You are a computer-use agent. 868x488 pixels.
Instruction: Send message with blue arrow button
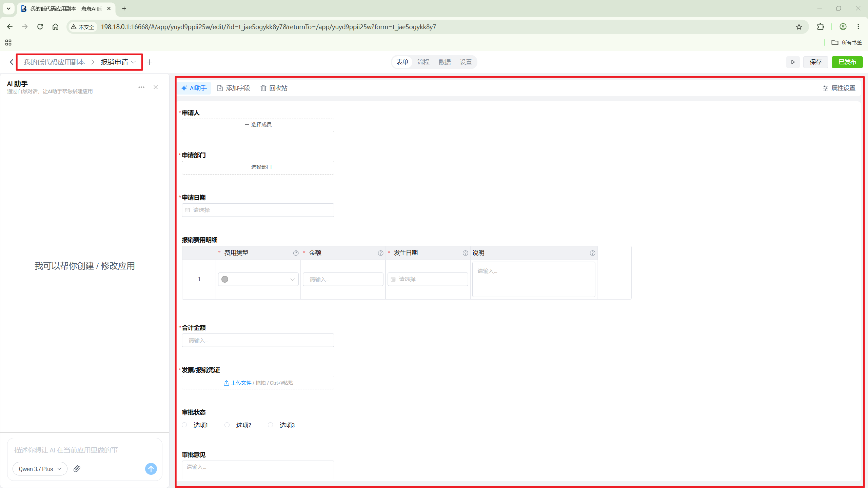click(151, 469)
